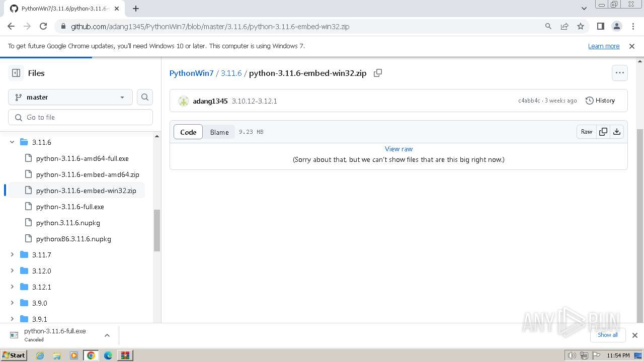Screen dimensions: 644x362
Task: Click page vertical scrollbar
Action: (640, 225)
